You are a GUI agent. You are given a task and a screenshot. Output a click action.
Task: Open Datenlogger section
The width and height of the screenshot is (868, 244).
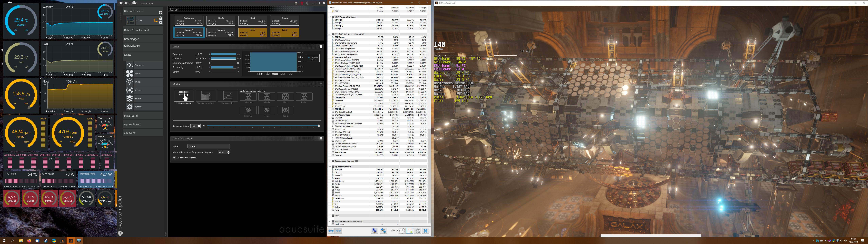143,39
